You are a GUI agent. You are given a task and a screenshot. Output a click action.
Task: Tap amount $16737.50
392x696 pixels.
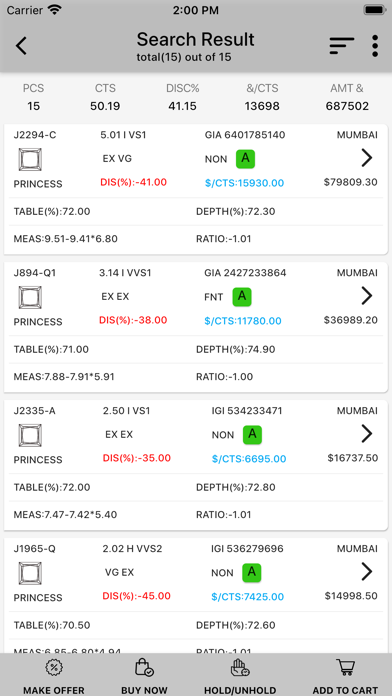[x=353, y=459]
